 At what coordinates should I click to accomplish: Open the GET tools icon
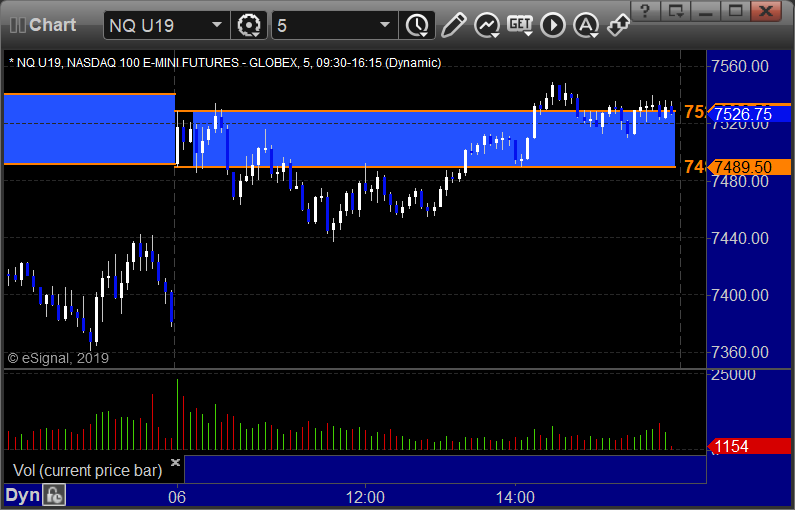coord(520,25)
